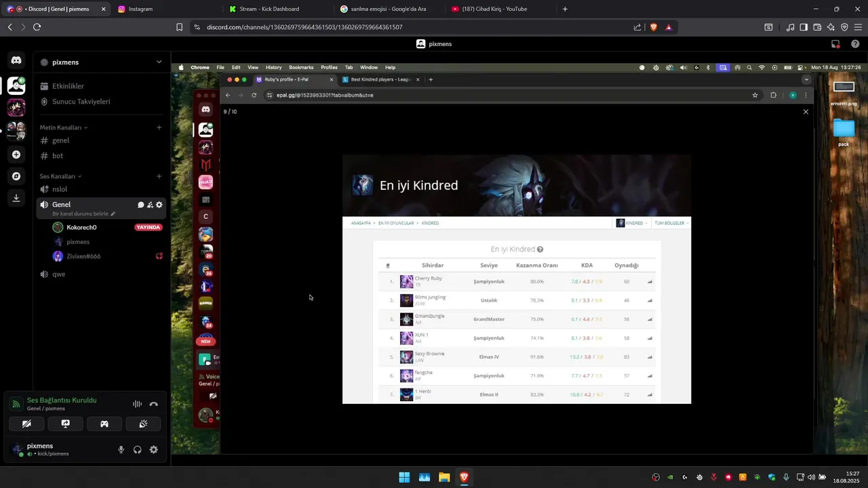Open Discord help question mark icon
The image size is (868, 488).
point(855,44)
